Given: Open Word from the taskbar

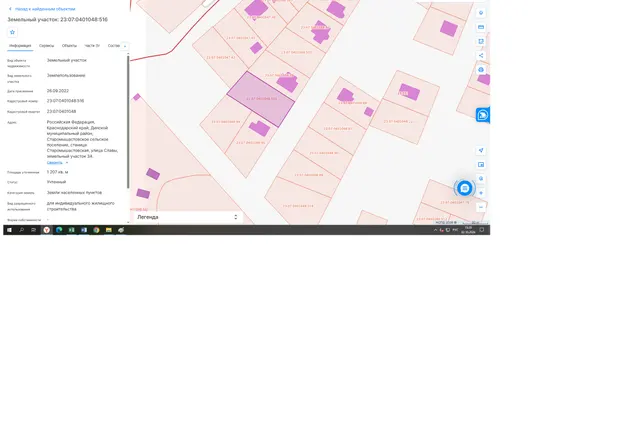Looking at the screenshot, I should tap(84, 230).
